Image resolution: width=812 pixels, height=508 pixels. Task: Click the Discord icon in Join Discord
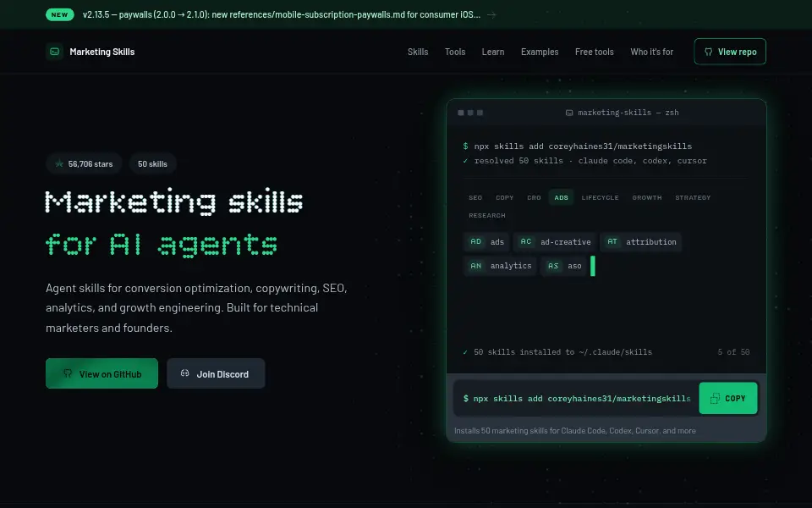185,373
